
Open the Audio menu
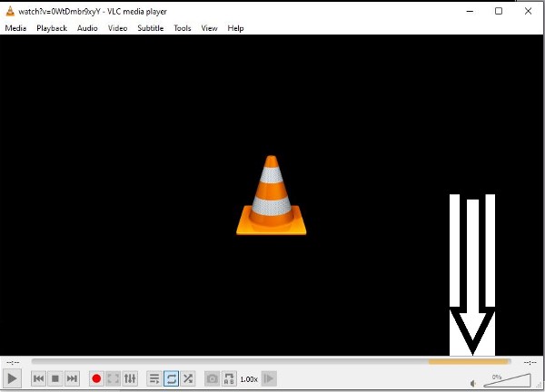87,28
